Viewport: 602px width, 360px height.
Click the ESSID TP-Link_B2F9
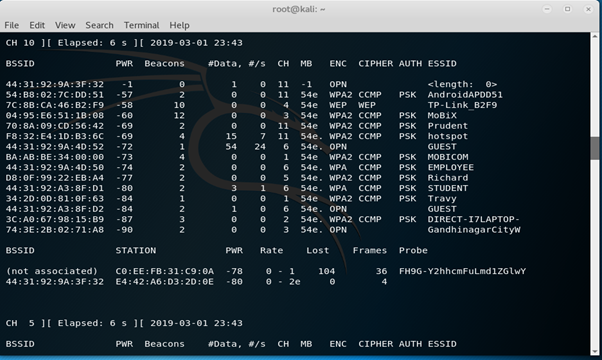(462, 105)
